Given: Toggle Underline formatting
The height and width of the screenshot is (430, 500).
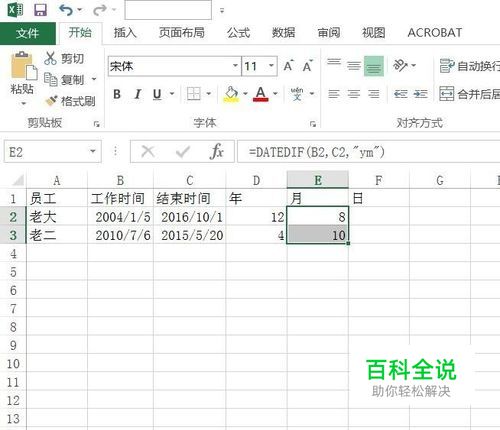Looking at the screenshot, I should pyautogui.click(x=157, y=94).
